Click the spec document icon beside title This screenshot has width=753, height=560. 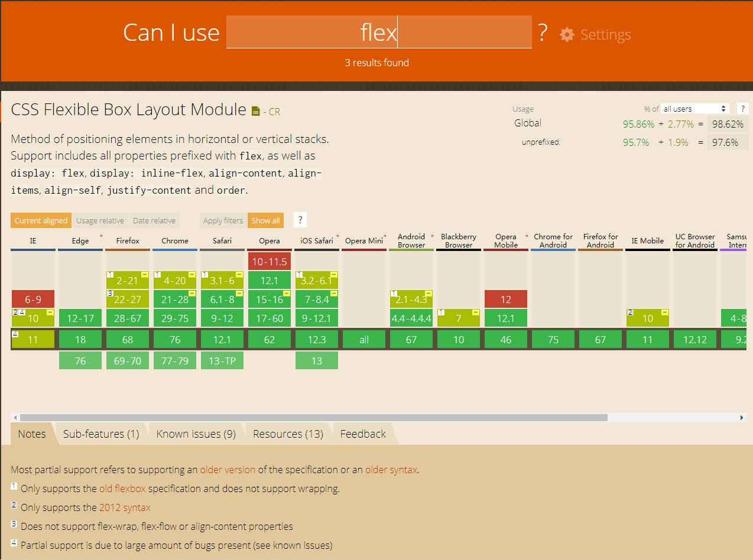pos(255,111)
